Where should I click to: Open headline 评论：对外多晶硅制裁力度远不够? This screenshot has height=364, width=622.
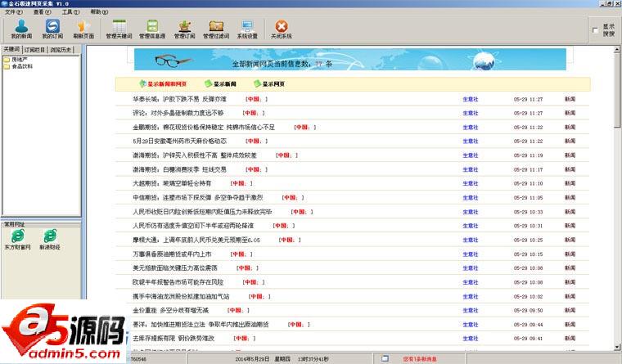tap(178, 113)
